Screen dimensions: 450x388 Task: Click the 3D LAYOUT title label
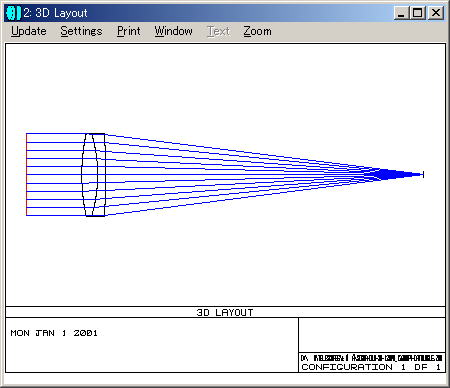pyautogui.click(x=225, y=312)
